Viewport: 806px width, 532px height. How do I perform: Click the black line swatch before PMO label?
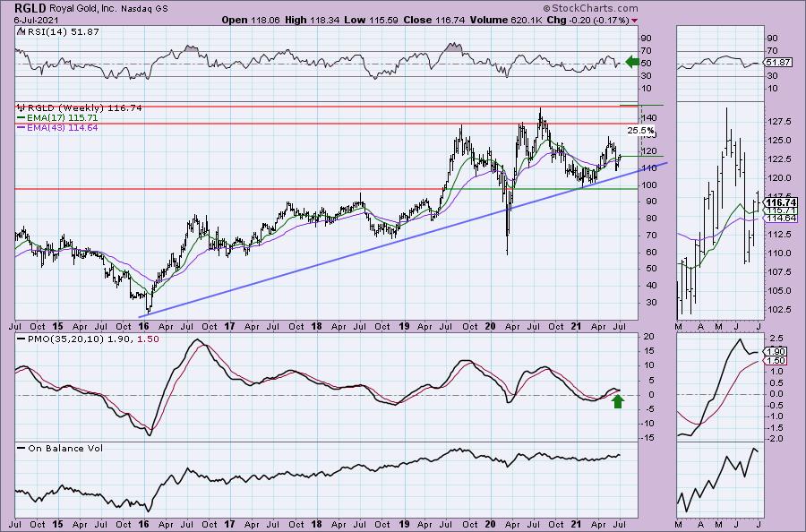pos(21,339)
